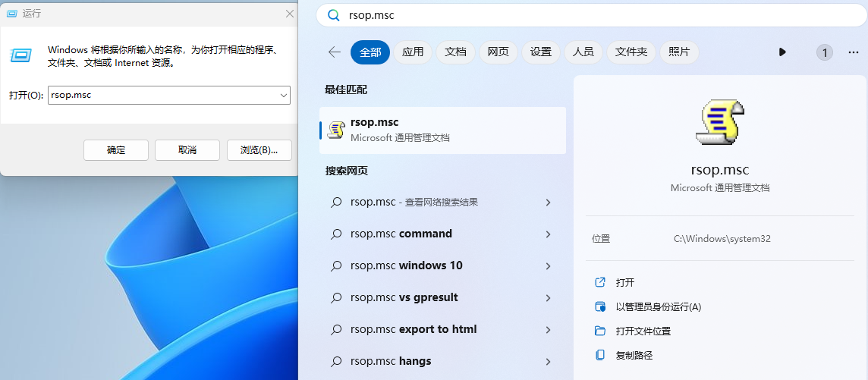Screen dimensions: 868x380
Task: Go back using the left arrow icon
Action: (x=335, y=52)
